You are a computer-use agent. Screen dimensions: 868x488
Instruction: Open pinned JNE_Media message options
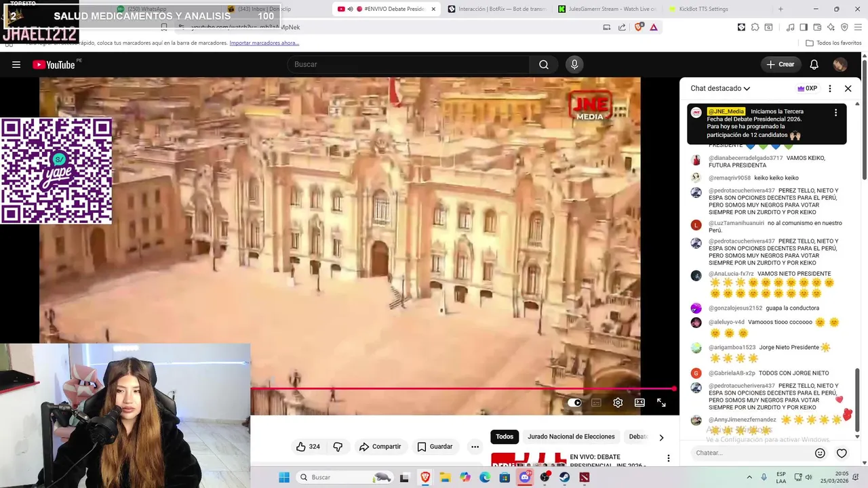pos(835,113)
